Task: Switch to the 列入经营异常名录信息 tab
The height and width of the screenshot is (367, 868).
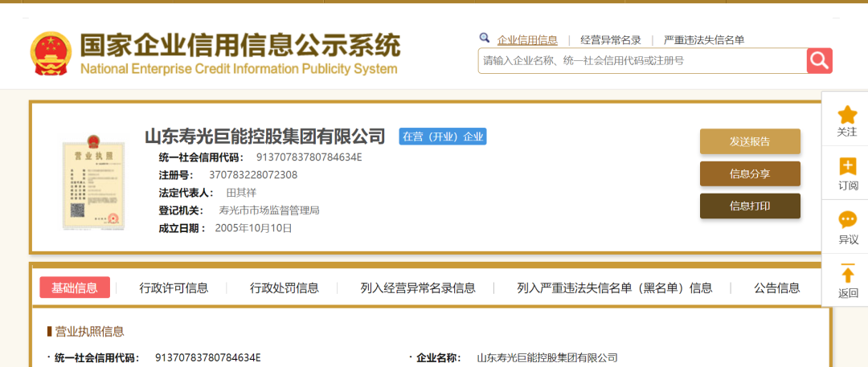Action: pos(418,287)
